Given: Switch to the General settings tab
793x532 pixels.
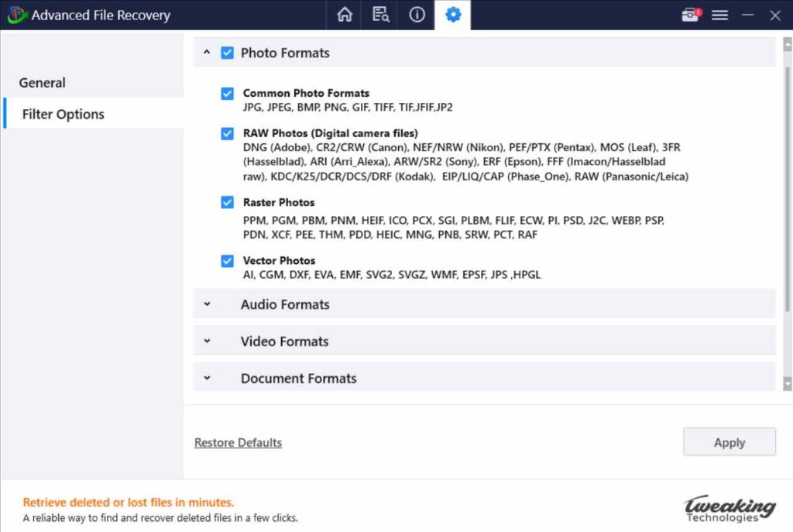Looking at the screenshot, I should [x=43, y=82].
